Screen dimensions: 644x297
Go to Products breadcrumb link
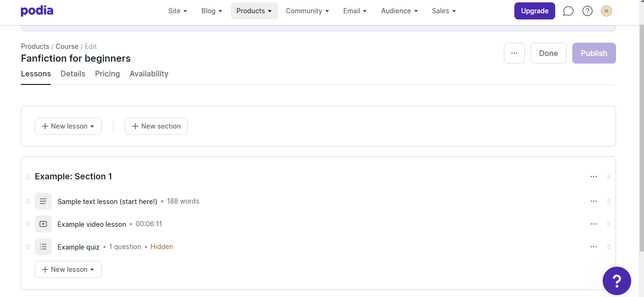(35, 46)
